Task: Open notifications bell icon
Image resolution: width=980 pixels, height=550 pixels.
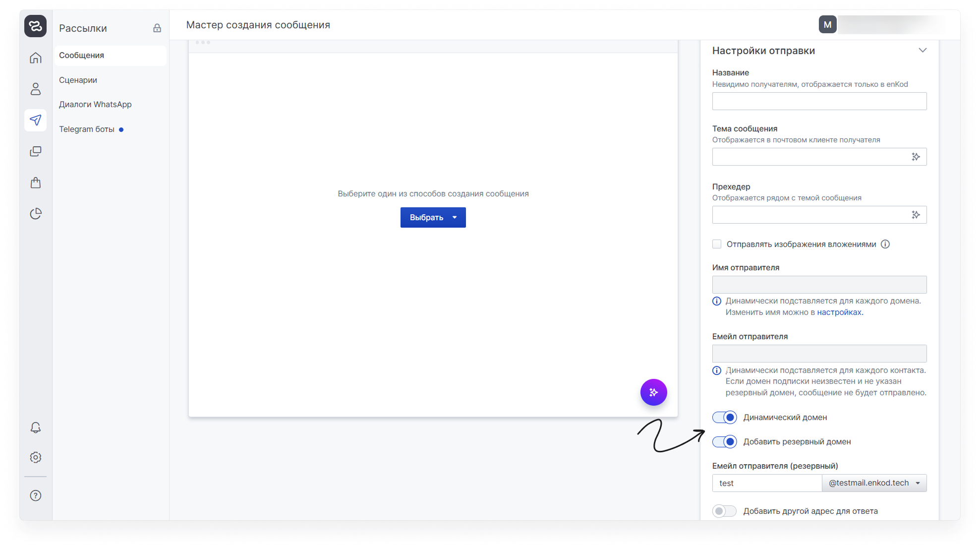Action: click(36, 428)
